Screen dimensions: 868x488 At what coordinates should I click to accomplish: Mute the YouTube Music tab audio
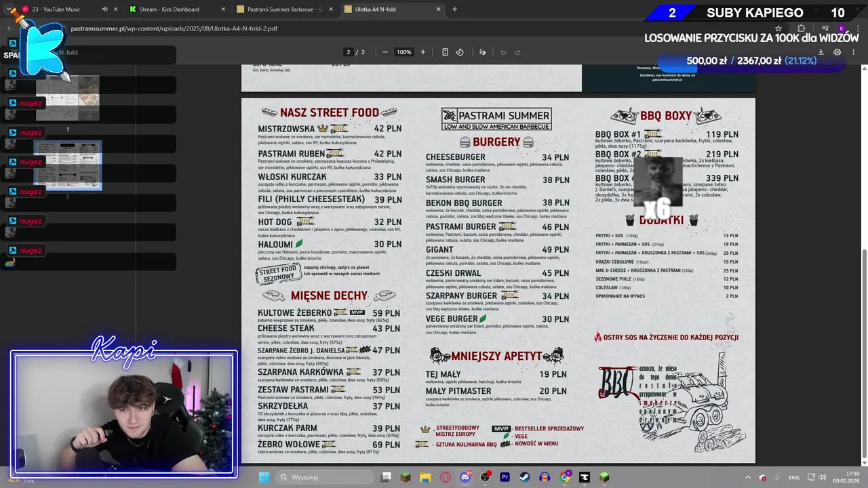104,9
